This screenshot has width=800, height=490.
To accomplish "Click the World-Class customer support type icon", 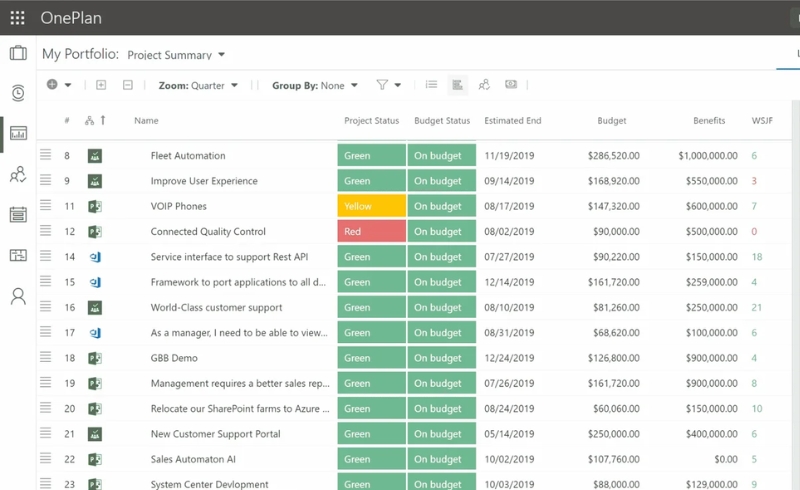I will [94, 307].
